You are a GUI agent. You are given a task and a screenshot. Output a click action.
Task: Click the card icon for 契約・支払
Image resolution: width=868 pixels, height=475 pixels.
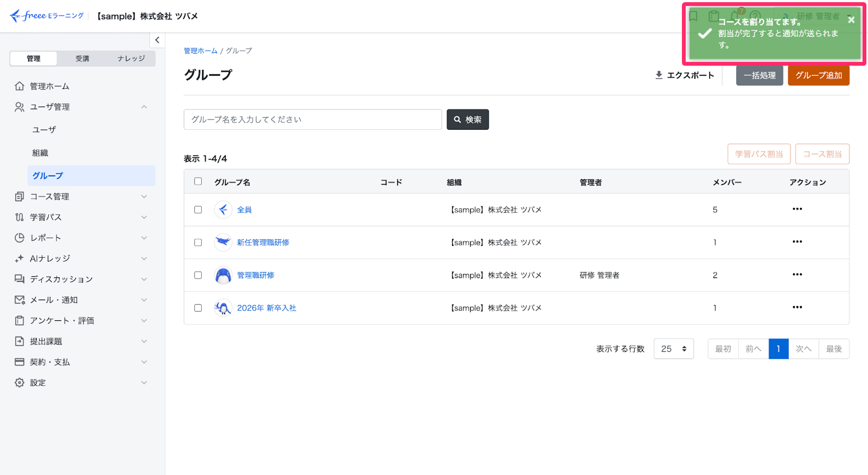(20, 362)
